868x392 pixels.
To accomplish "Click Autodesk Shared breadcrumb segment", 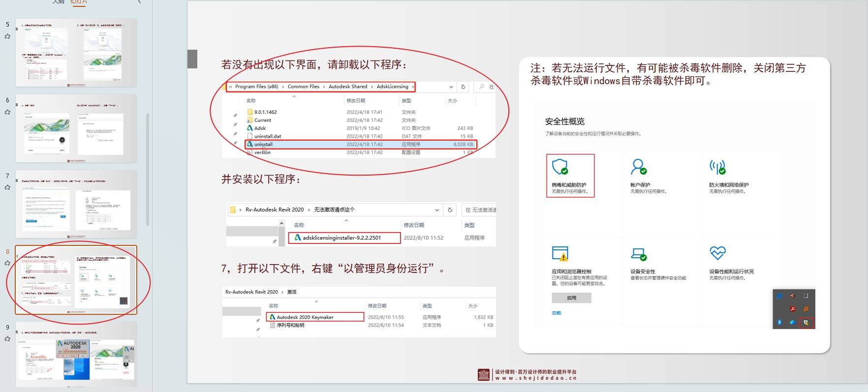I will click(x=348, y=87).
